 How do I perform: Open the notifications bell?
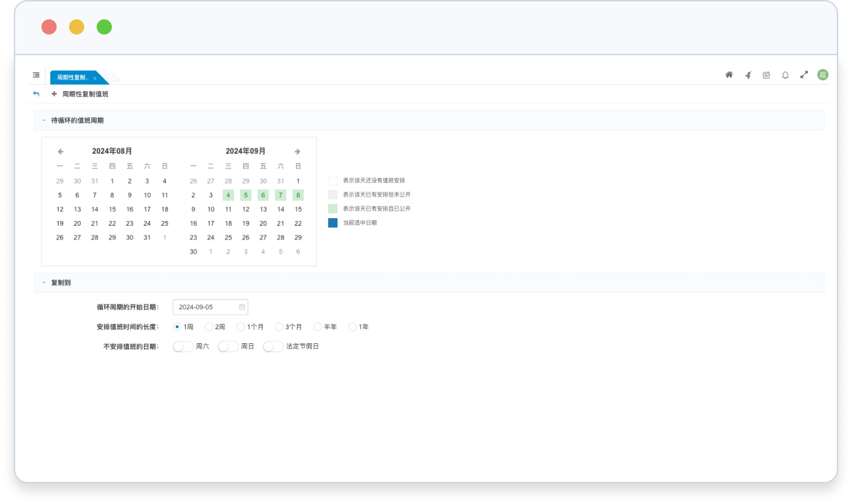click(785, 75)
